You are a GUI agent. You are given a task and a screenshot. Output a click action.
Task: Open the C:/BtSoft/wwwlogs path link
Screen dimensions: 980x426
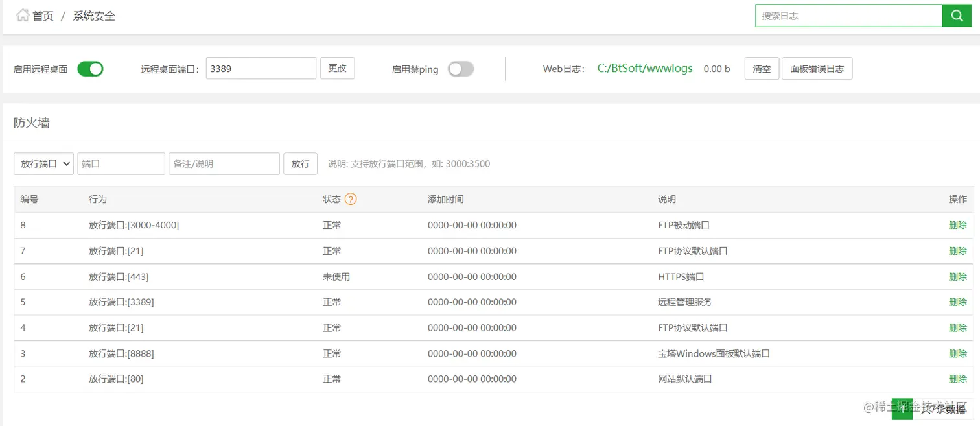tap(645, 68)
